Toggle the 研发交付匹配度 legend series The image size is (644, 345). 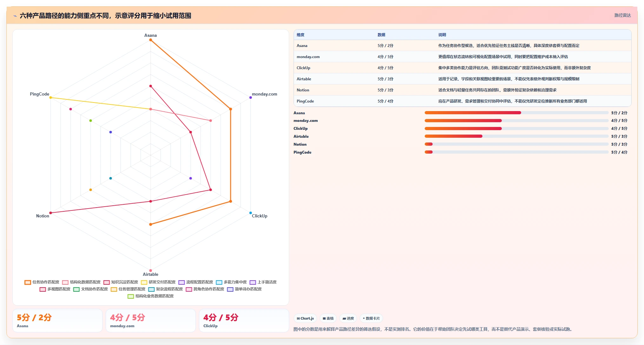158,282
